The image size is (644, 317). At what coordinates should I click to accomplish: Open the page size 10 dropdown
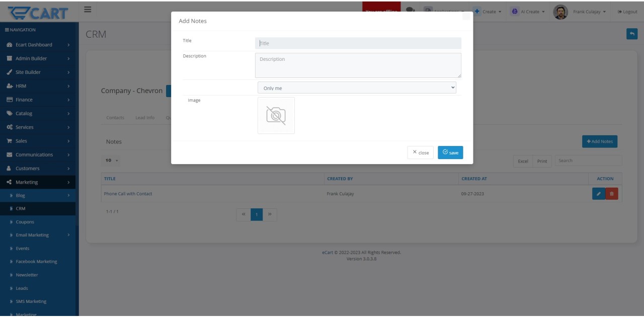(x=111, y=161)
